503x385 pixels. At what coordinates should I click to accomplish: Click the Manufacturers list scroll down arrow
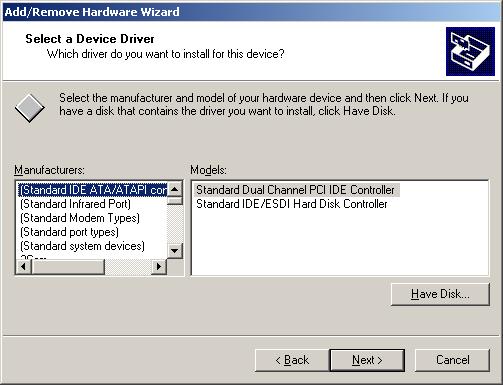tap(175, 251)
